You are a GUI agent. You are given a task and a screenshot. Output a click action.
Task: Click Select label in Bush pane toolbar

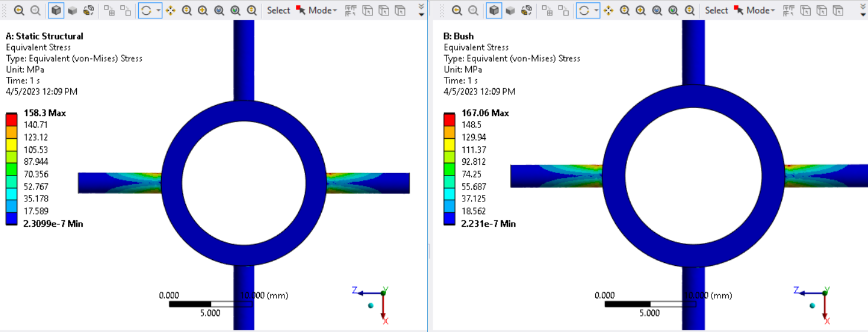[x=716, y=11]
